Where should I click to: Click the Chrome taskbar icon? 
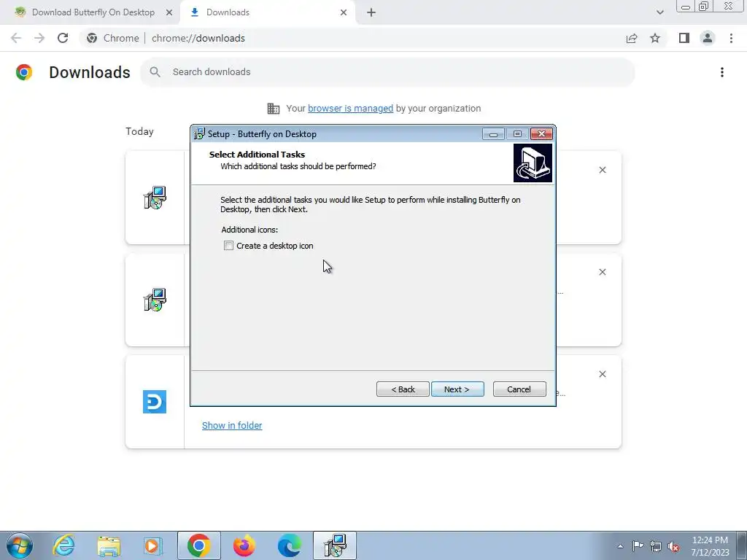coord(199,545)
